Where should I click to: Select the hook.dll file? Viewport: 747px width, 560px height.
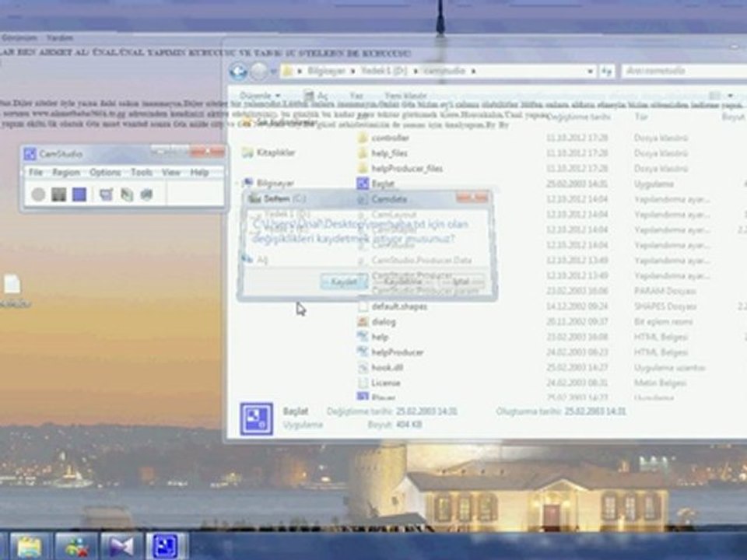[x=381, y=368]
